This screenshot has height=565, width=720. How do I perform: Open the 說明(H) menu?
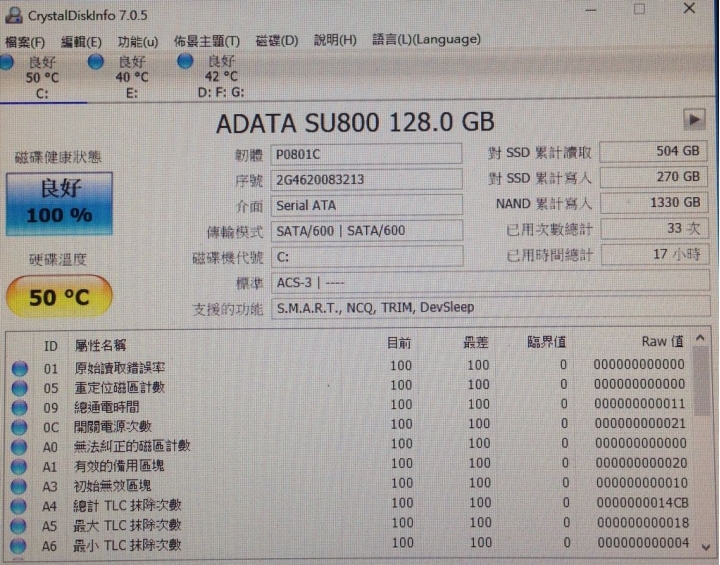point(335,40)
